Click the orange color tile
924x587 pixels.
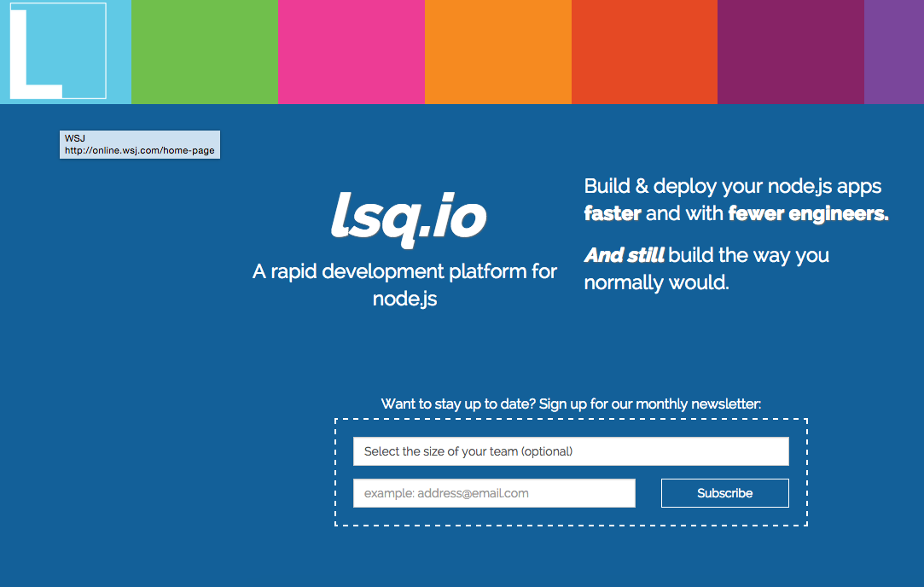coord(497,51)
